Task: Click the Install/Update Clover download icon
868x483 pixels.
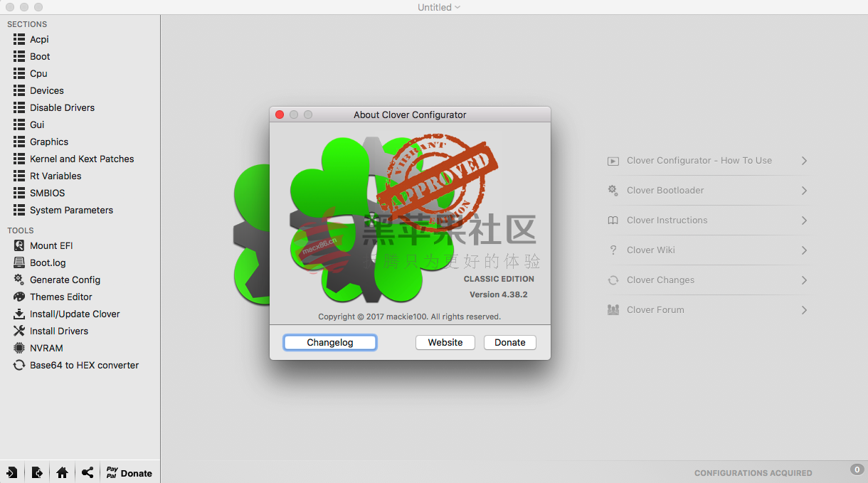Action: click(19, 314)
